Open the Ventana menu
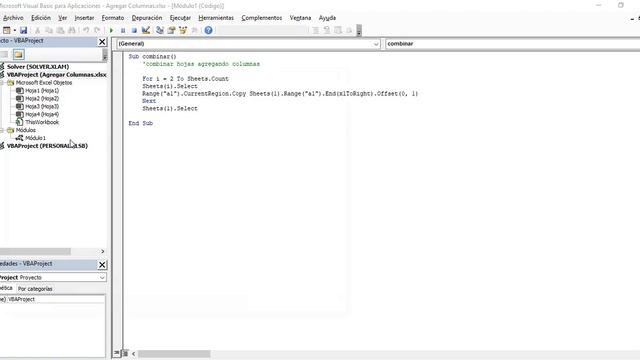 tap(300, 18)
